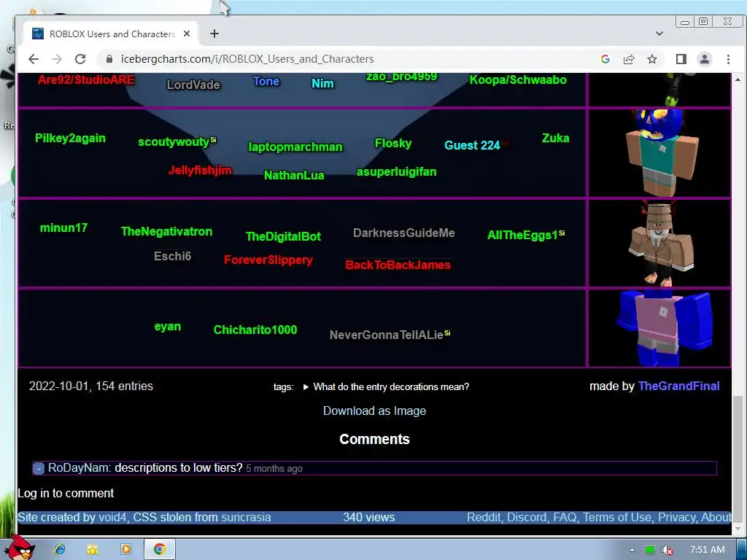747x560 pixels.
Task: Open the Discord footer link
Action: pyautogui.click(x=527, y=518)
